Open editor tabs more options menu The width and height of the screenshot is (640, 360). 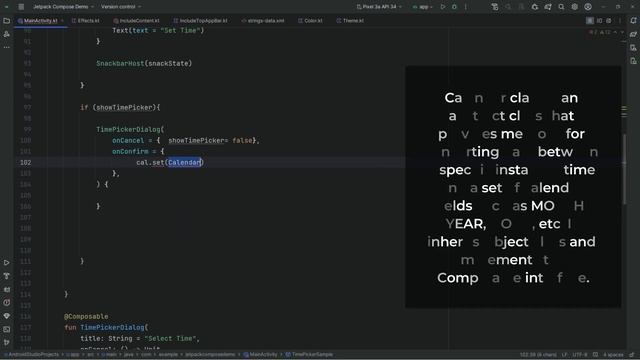(x=620, y=20)
